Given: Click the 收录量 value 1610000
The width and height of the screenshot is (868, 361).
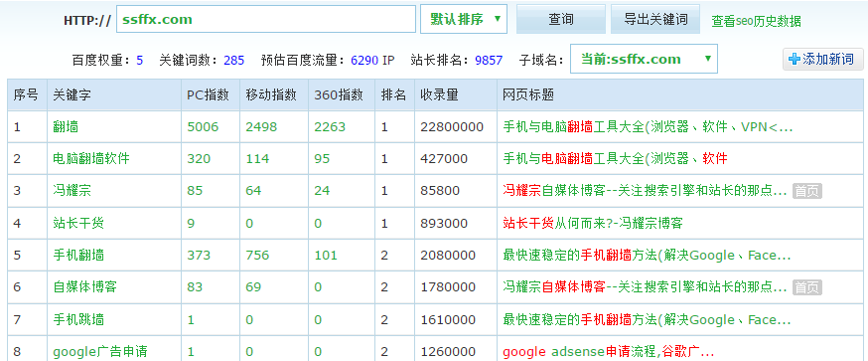Looking at the screenshot, I should 448,320.
